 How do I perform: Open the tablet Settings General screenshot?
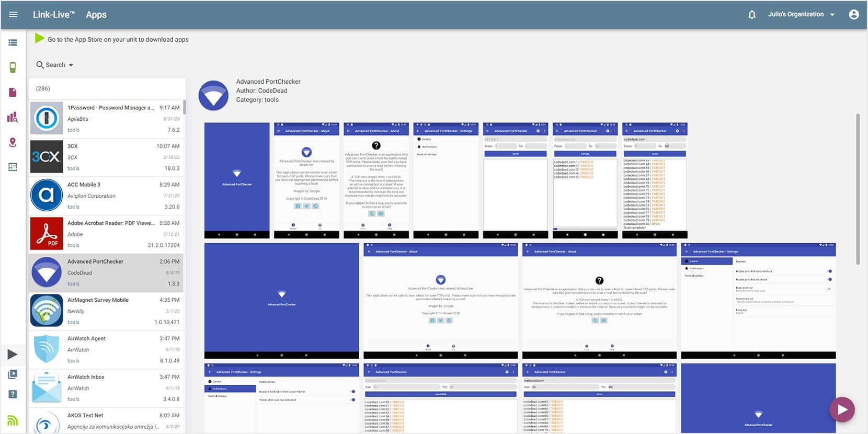point(758,301)
